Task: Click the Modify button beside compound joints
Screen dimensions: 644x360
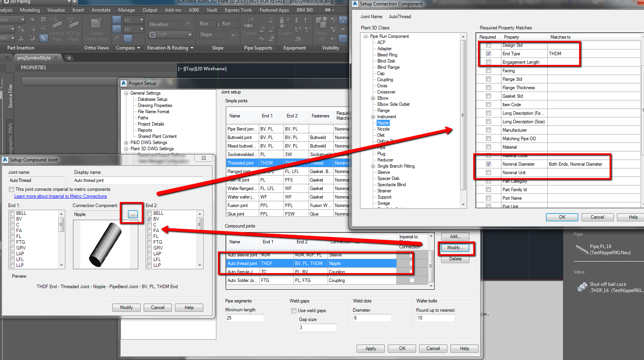Action: coord(455,248)
